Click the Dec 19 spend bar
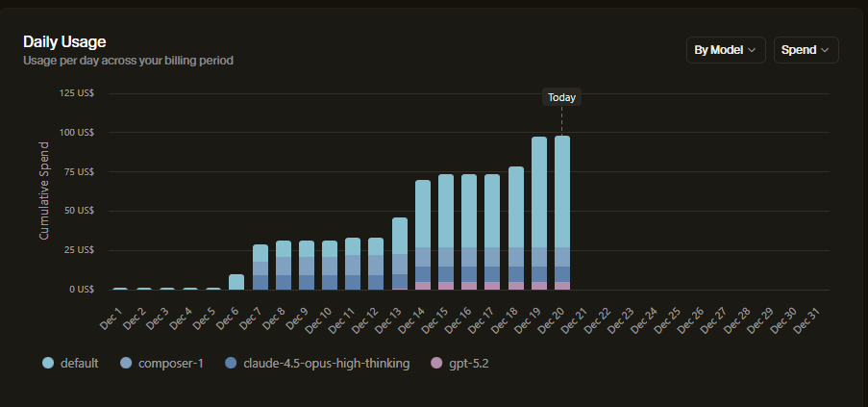Image resolution: width=868 pixels, height=407 pixels. pyautogui.click(x=539, y=192)
